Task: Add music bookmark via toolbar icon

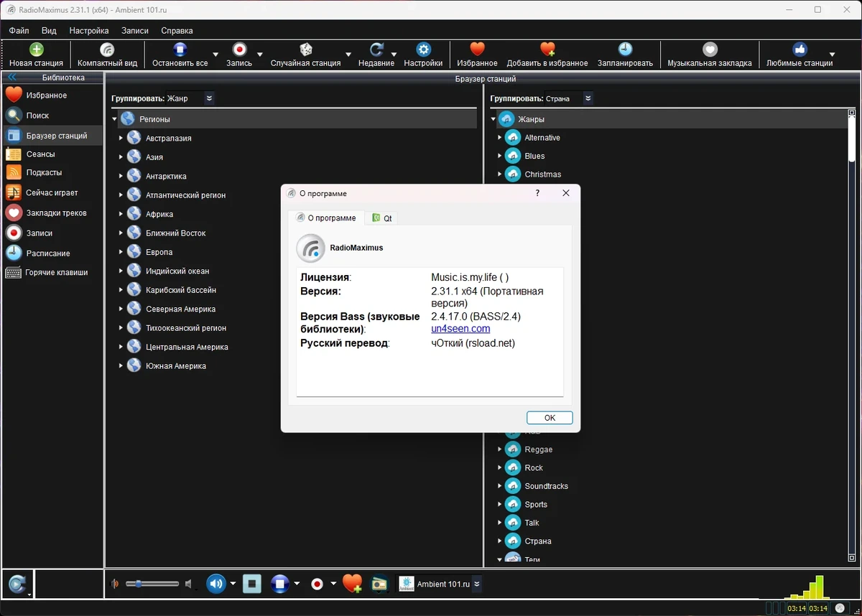Action: tap(710, 50)
